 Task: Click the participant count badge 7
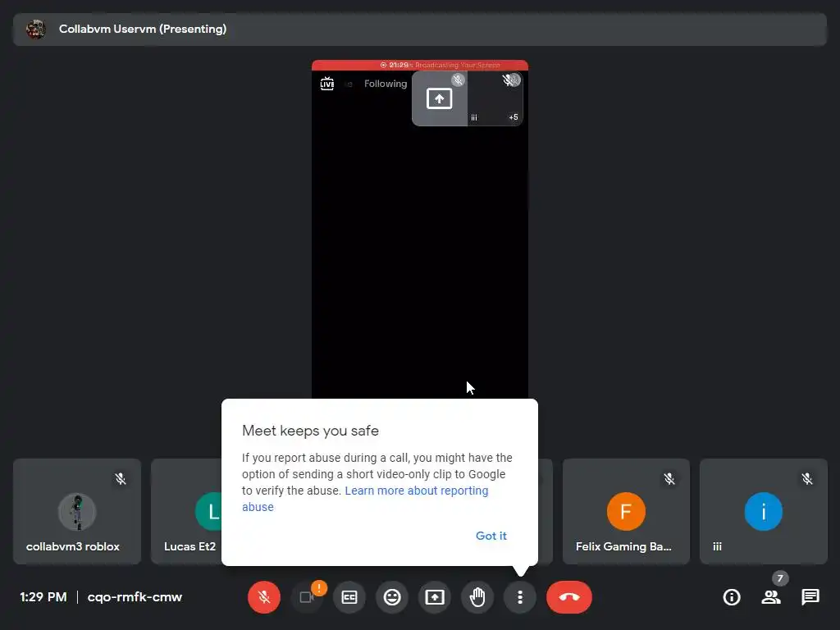(x=780, y=578)
